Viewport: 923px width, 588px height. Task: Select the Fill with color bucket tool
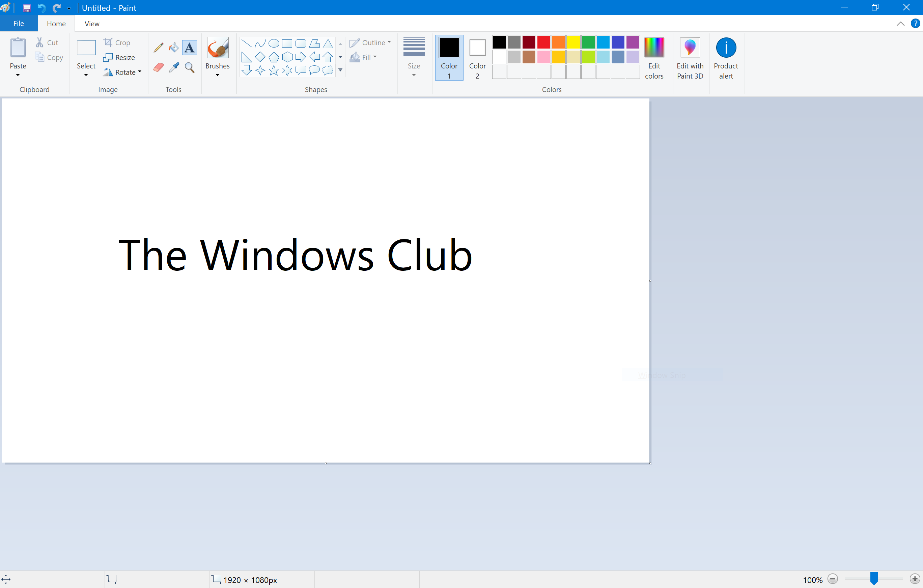(174, 48)
